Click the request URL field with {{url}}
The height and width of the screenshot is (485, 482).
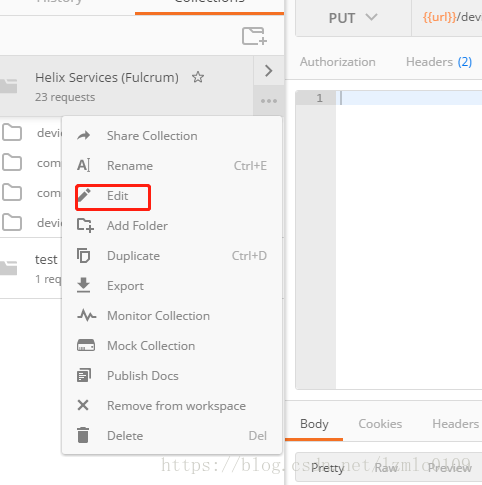point(447,17)
